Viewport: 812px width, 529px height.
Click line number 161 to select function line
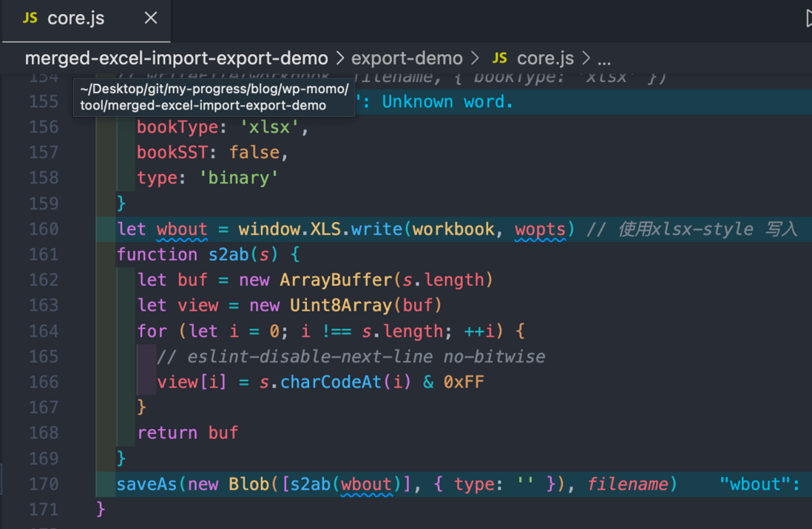pos(44,255)
